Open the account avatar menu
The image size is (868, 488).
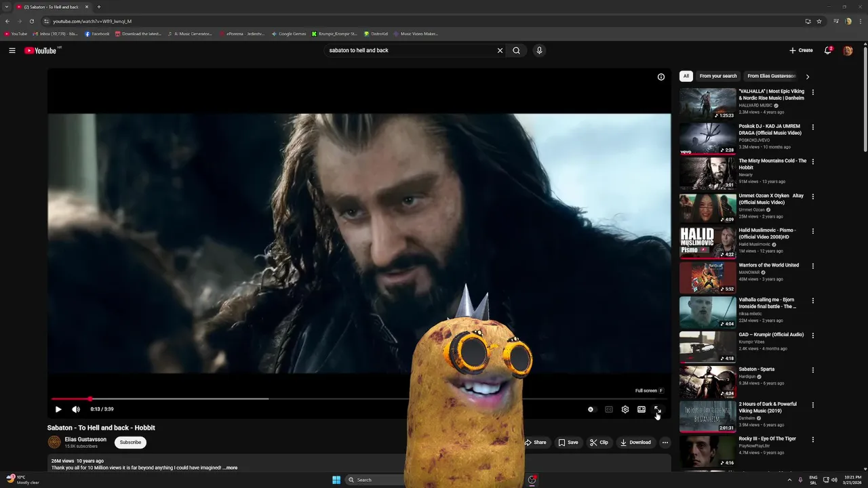[x=848, y=50]
